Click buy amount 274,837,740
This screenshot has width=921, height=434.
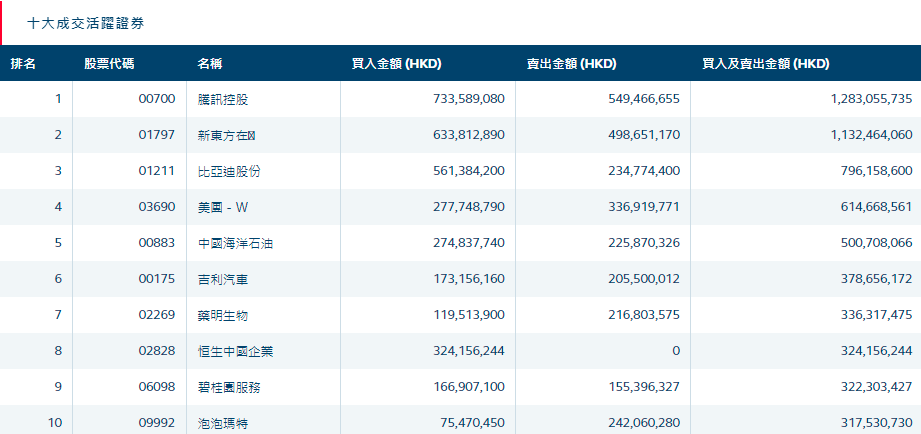(x=469, y=243)
